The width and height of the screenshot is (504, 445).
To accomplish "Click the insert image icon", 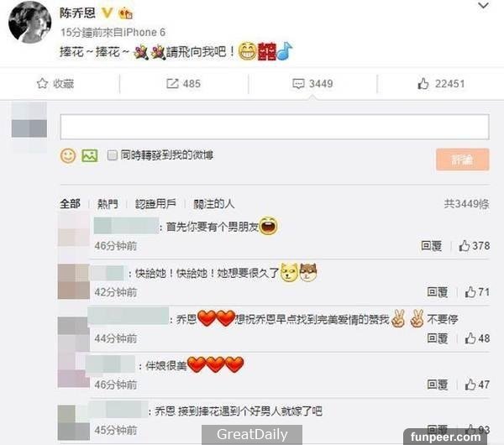I will (90, 155).
